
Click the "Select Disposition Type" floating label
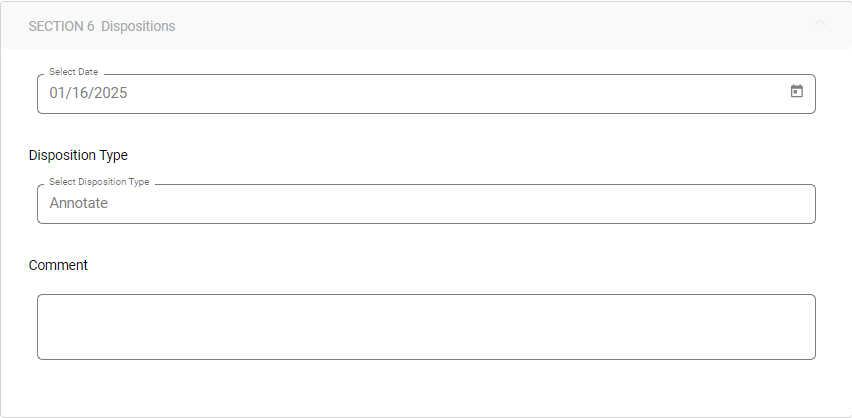point(99,182)
